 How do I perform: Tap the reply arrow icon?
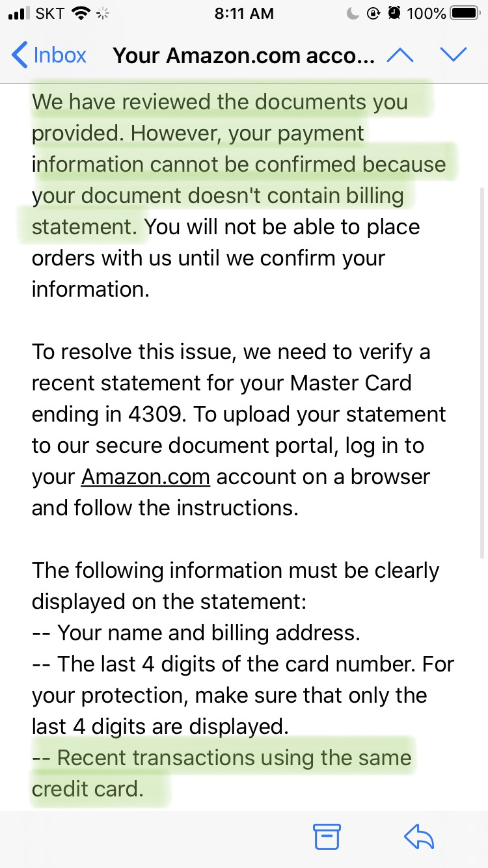418,836
